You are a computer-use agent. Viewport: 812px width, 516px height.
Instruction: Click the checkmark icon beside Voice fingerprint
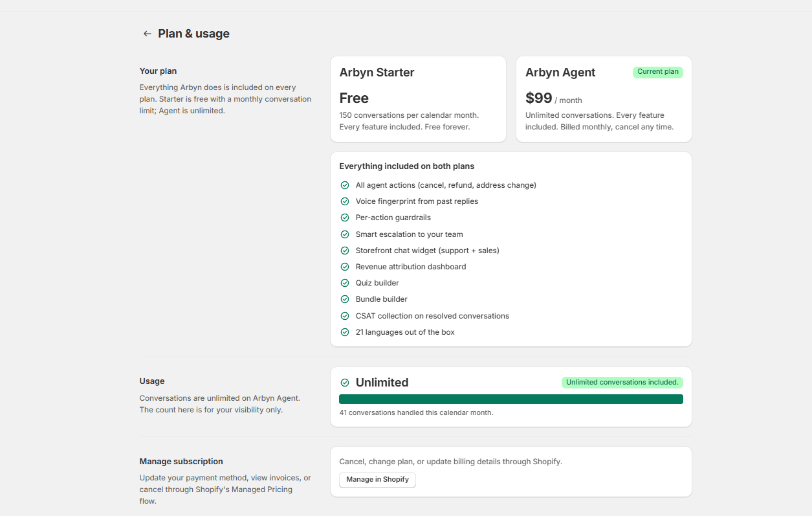345,201
